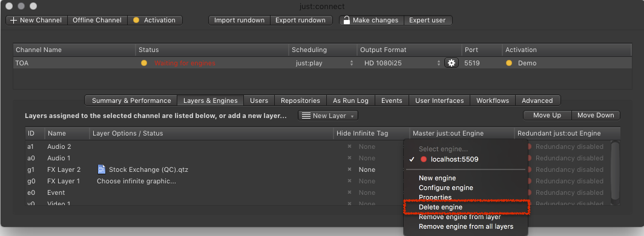The image size is (644, 236).
Task: Click the Move Up button
Action: coord(547,116)
